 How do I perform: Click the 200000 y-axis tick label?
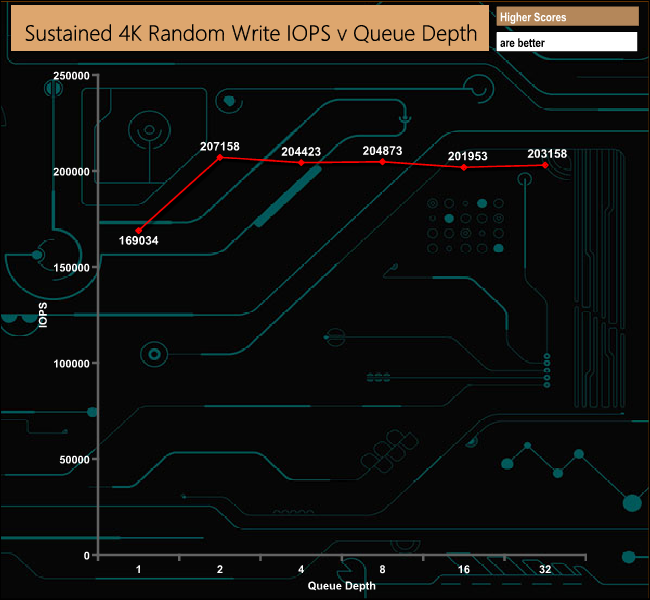(x=71, y=172)
